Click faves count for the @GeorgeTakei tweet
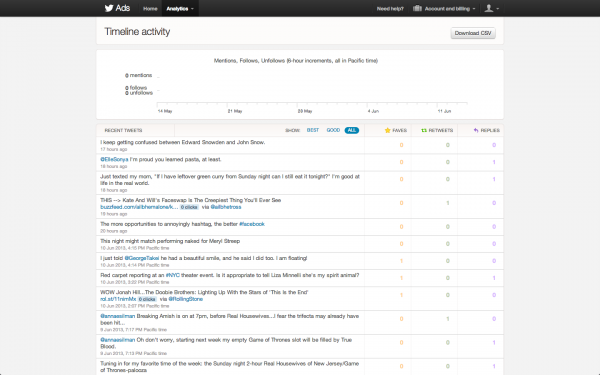The width and height of the screenshot is (600, 375). tap(401, 261)
